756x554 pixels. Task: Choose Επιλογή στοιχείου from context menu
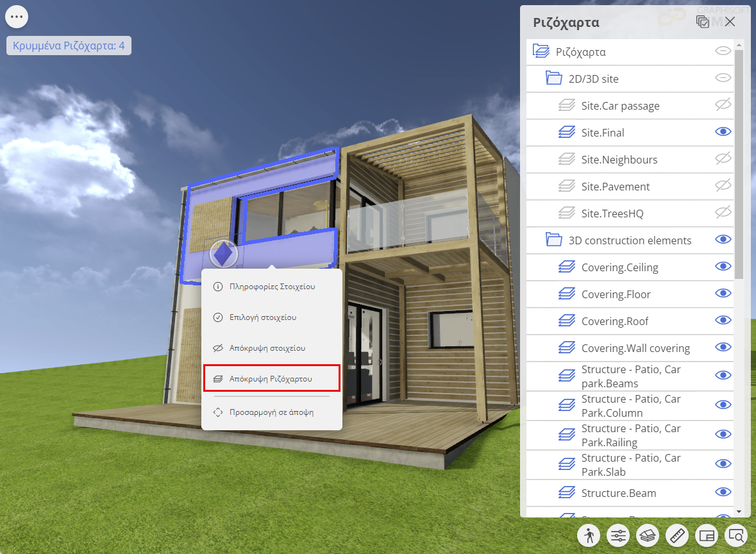[x=272, y=317]
